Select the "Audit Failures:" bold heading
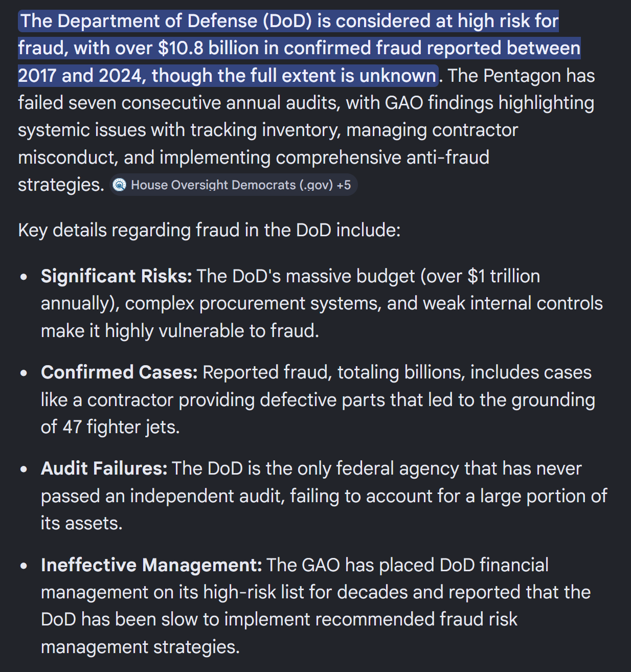The height and width of the screenshot is (672, 631). 104,468
